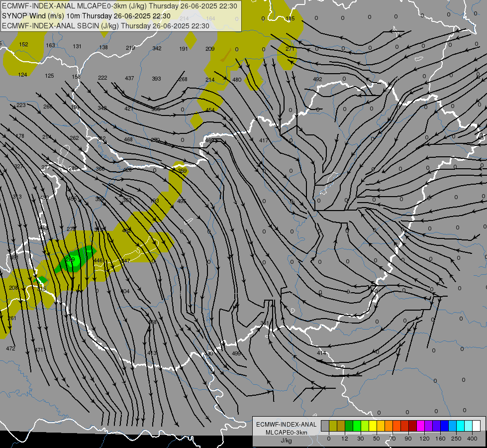The height and width of the screenshot is (448, 487).
Task: Click the map value 421
Action: (129, 109)
